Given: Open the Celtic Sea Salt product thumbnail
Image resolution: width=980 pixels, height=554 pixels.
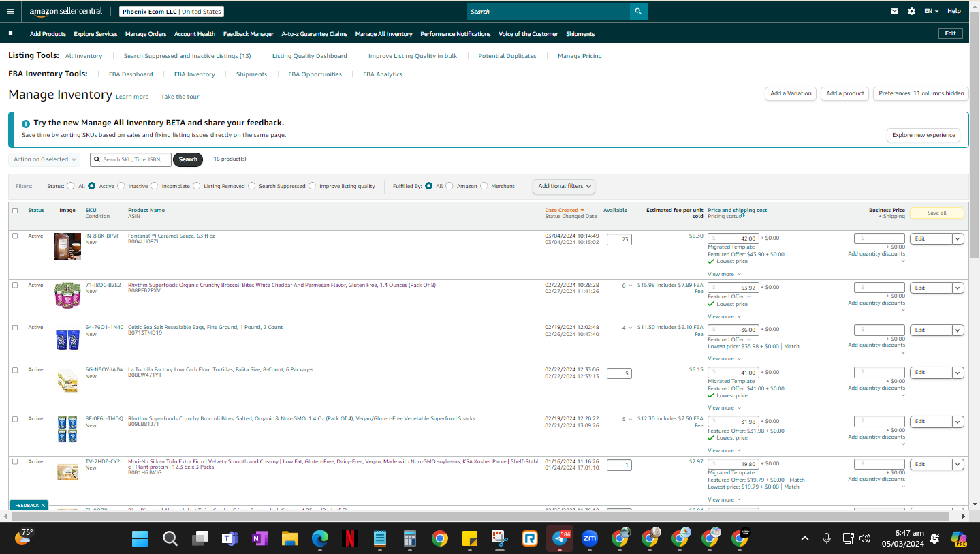Looking at the screenshot, I should (x=67, y=339).
